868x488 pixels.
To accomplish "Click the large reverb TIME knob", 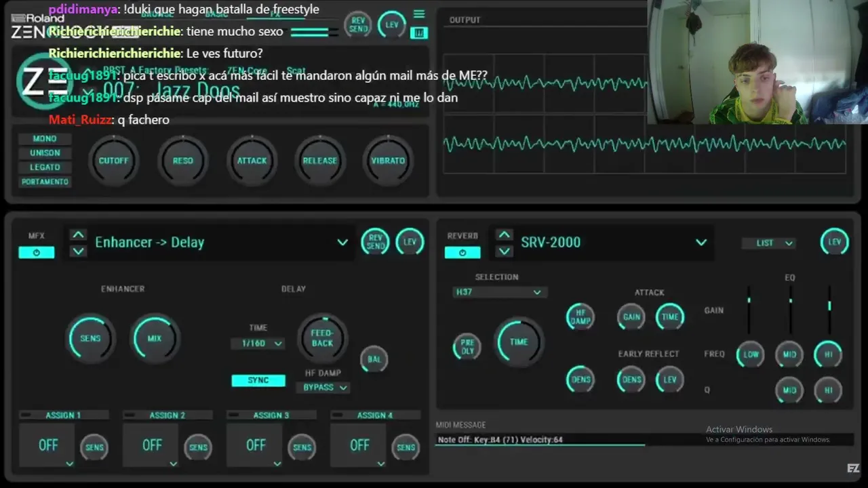I will click(x=519, y=342).
